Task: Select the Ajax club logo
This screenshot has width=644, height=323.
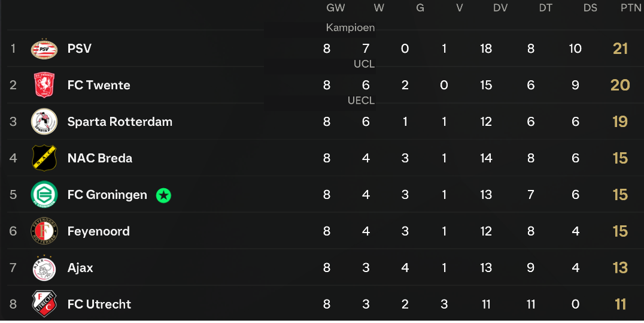Action: point(44,267)
